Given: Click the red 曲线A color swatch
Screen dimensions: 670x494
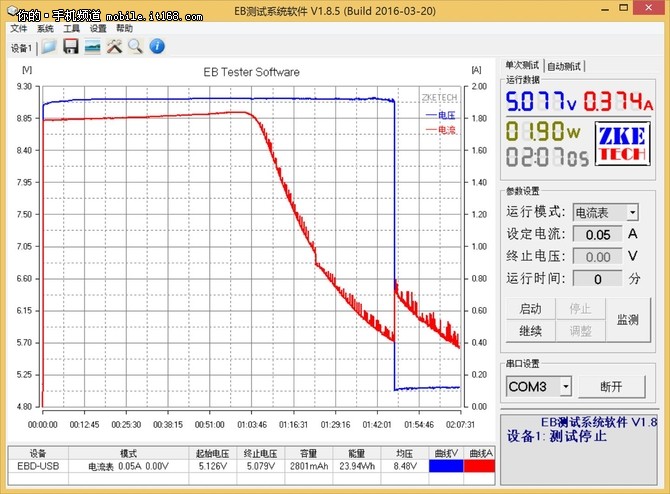Looking at the screenshot, I should coord(479,465).
